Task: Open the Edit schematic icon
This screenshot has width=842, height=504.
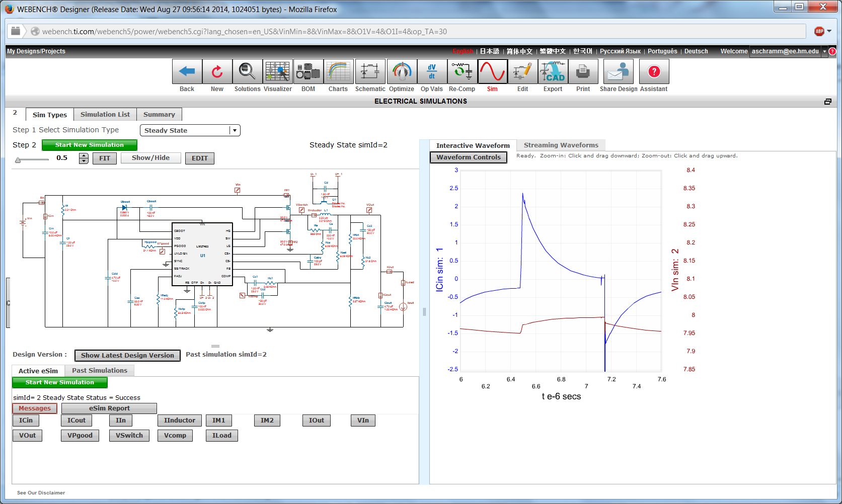Action: 522,71
